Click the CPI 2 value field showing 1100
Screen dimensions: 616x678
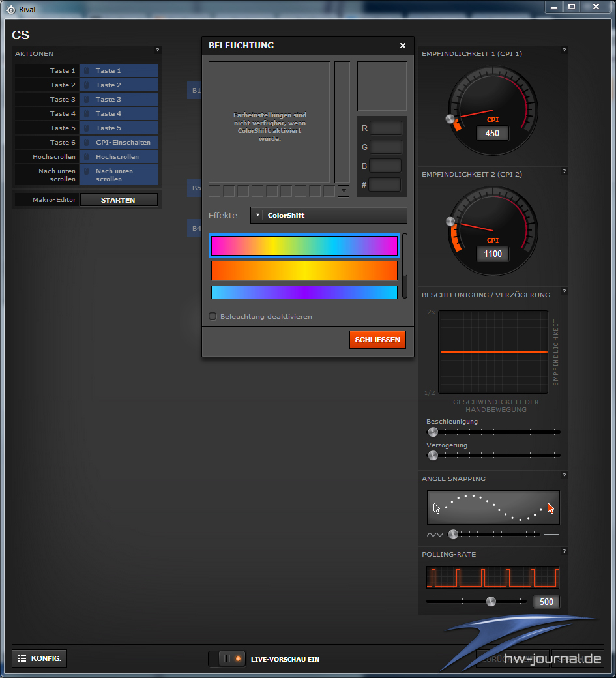pos(492,254)
